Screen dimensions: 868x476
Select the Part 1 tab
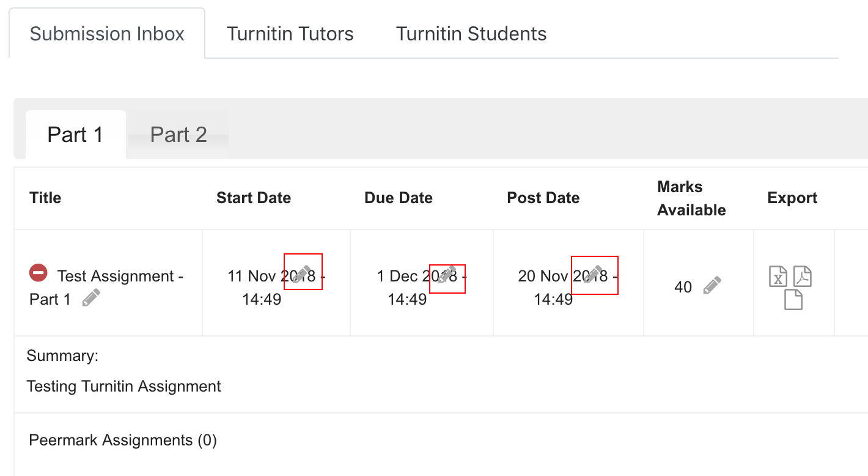pyautogui.click(x=75, y=133)
